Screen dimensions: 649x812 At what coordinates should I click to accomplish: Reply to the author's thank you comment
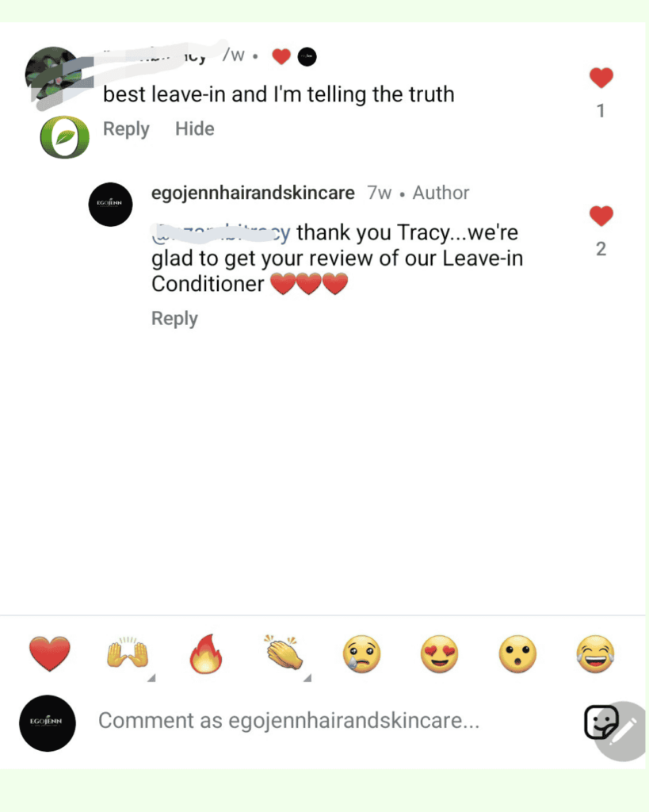click(x=174, y=319)
